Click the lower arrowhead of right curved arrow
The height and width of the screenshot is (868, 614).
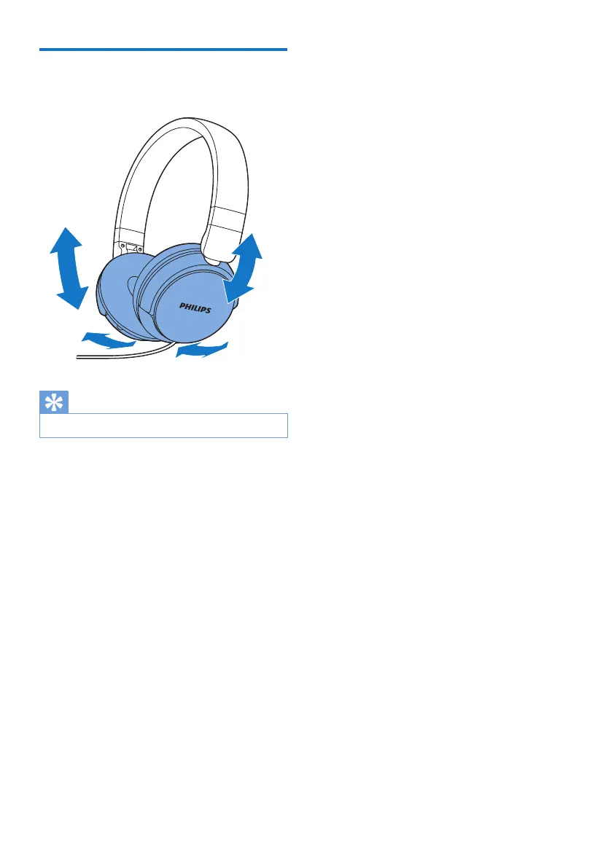(x=237, y=292)
